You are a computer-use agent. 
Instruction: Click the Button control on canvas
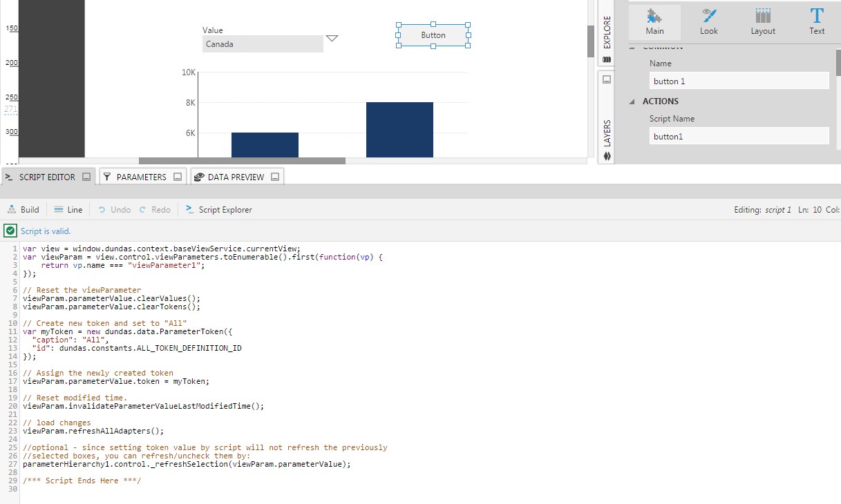click(x=433, y=35)
